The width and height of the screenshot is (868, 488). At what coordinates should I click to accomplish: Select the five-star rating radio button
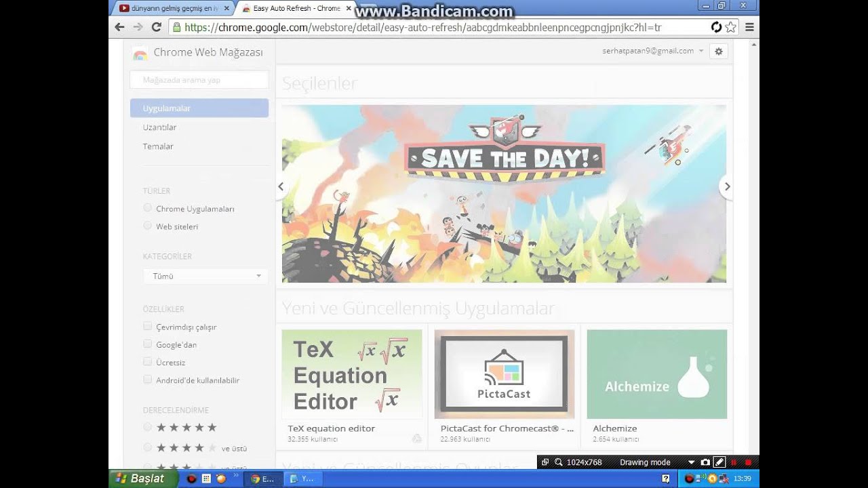[147, 427]
